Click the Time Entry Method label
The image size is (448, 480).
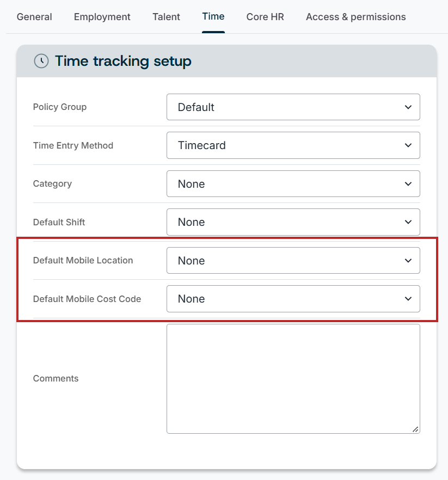(73, 145)
